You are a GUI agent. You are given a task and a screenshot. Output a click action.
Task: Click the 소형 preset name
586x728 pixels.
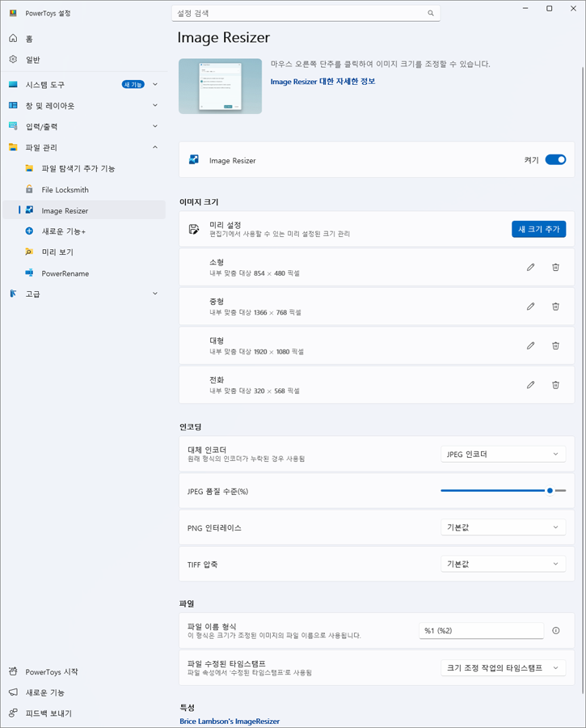[x=217, y=262]
